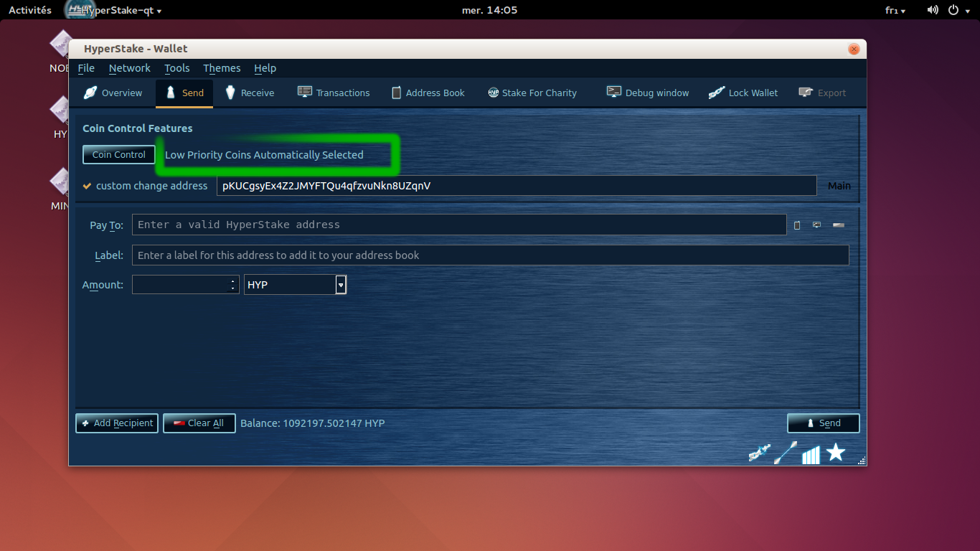Click the Add Recipient button
Viewport: 980px width, 551px height.
[117, 423]
